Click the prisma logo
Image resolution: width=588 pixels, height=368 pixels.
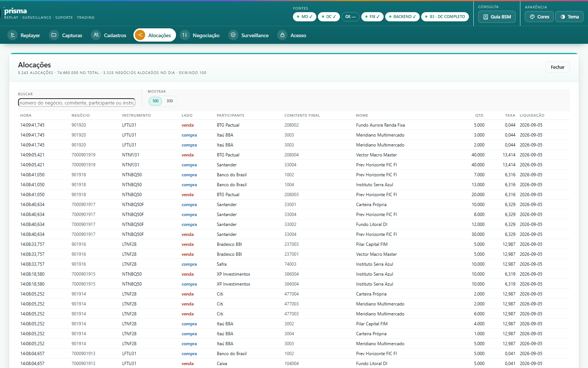pyautogui.click(x=15, y=11)
